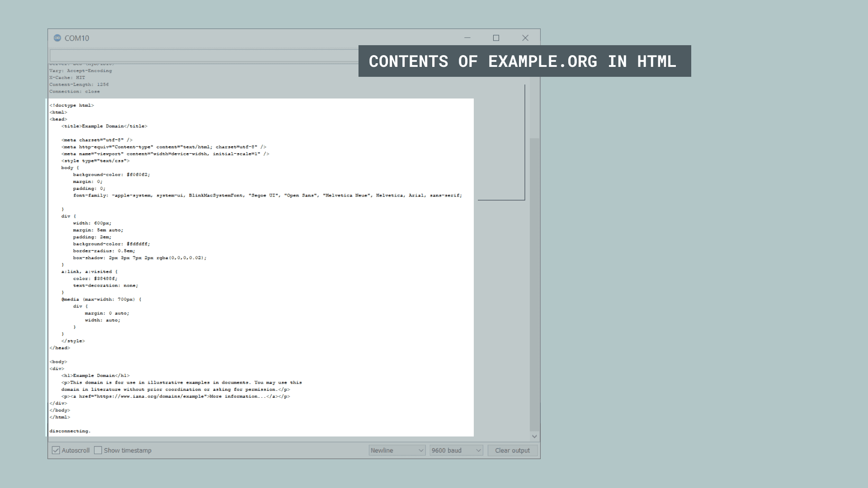Click the h1 Example Domain line
Image resolution: width=868 pixels, height=488 pixels.
click(95, 375)
